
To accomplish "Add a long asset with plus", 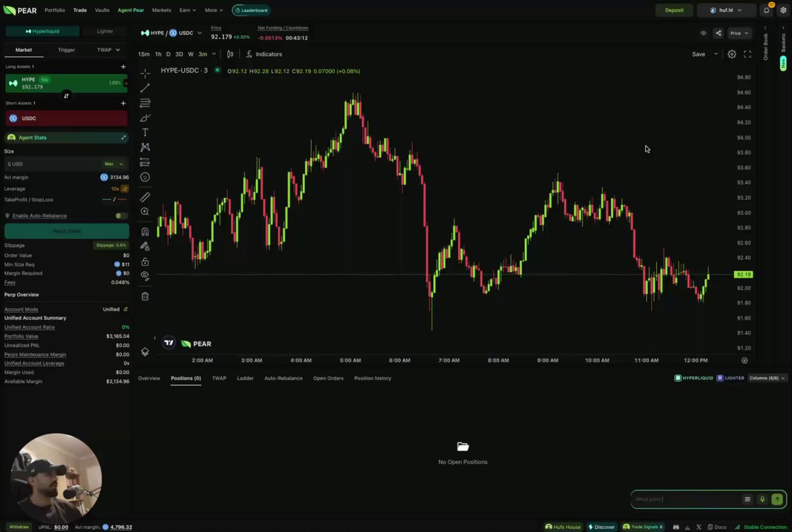I will click(123, 67).
